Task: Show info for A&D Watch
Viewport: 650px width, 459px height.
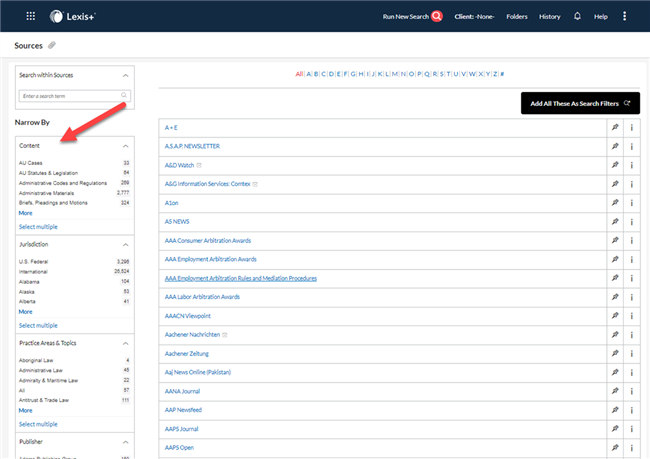Action: coord(632,165)
